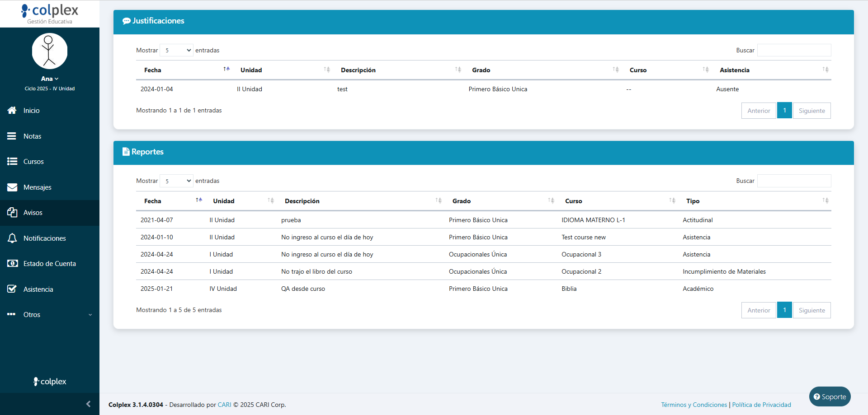Viewport: 868px width, 415px height.
Task: Expand the Otros menu chevron
Action: pyautogui.click(x=90, y=315)
